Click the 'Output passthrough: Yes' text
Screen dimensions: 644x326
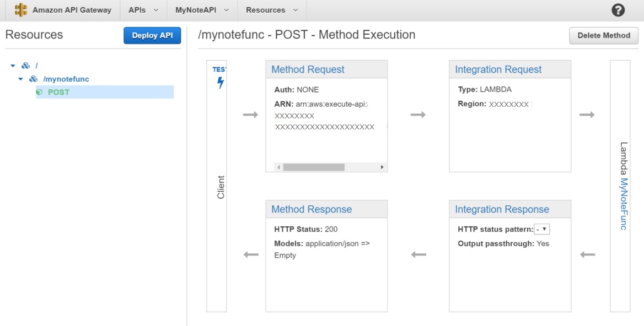click(x=503, y=243)
